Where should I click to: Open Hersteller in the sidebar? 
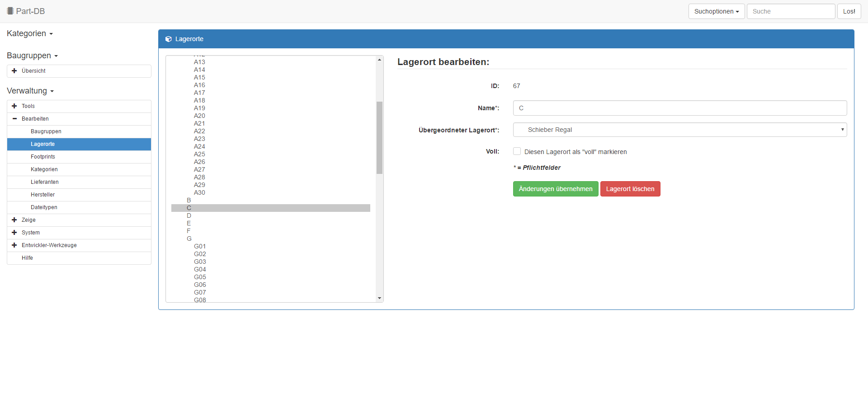click(79, 195)
